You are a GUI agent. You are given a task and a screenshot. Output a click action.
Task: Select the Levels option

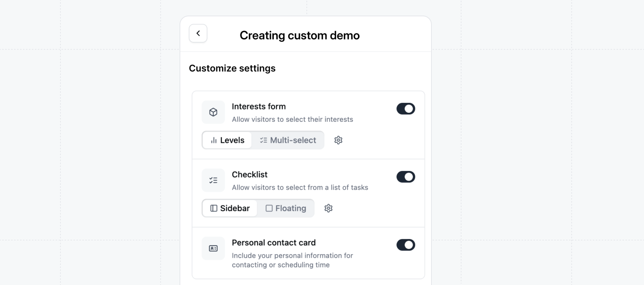tap(227, 140)
